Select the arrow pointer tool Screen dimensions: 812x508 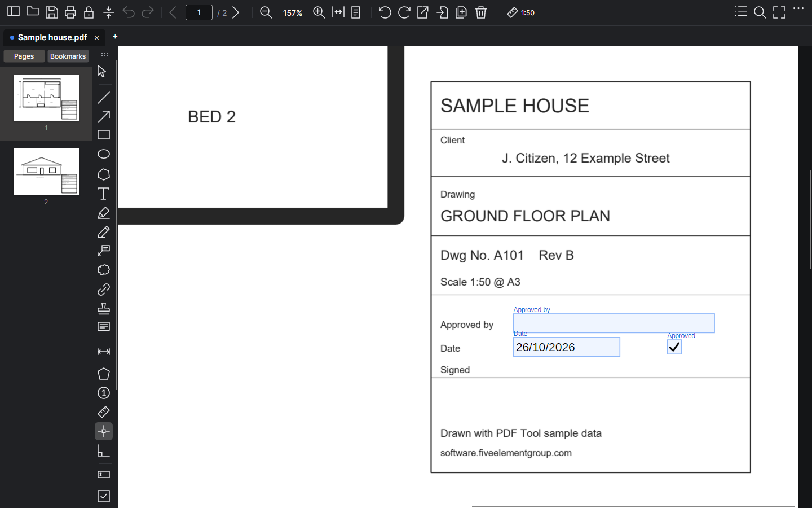(102, 71)
